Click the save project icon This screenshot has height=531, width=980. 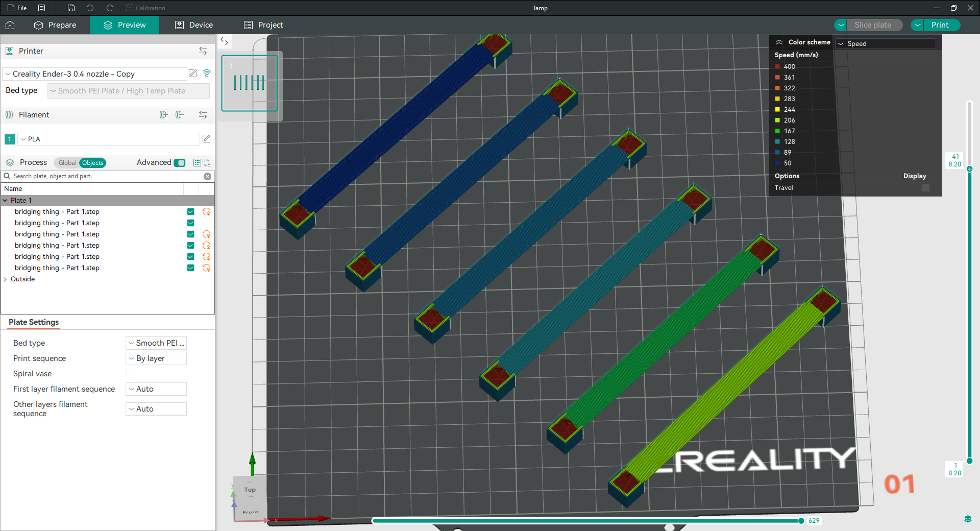pos(71,8)
